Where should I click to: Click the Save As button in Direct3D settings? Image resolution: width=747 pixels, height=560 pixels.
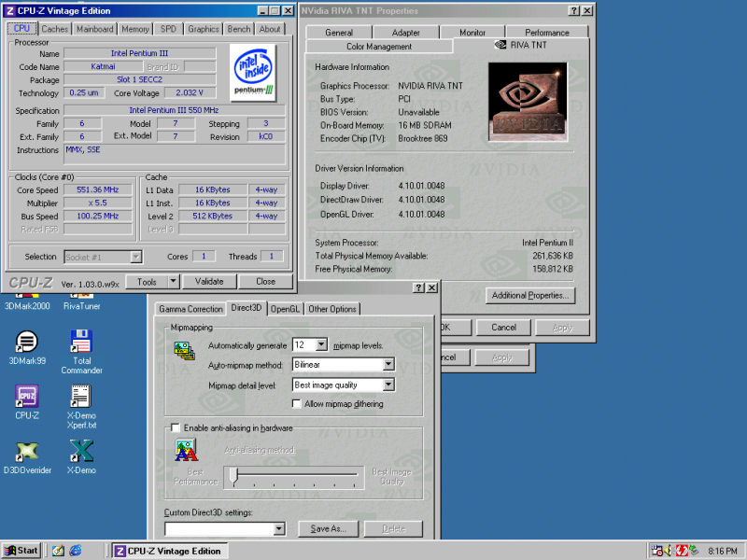[x=328, y=528]
